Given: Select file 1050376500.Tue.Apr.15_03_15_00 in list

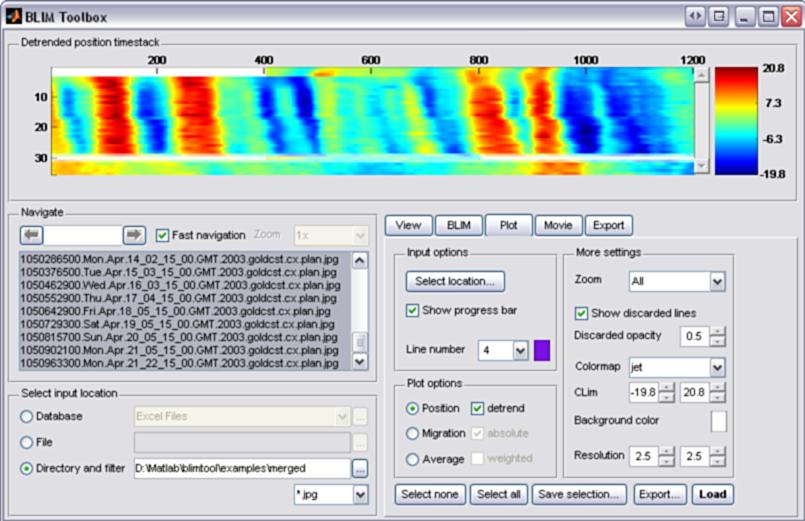Looking at the screenshot, I should (185, 272).
